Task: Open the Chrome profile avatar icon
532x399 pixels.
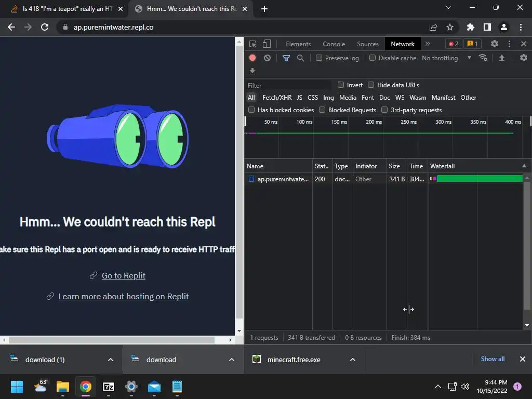Action: point(504,27)
